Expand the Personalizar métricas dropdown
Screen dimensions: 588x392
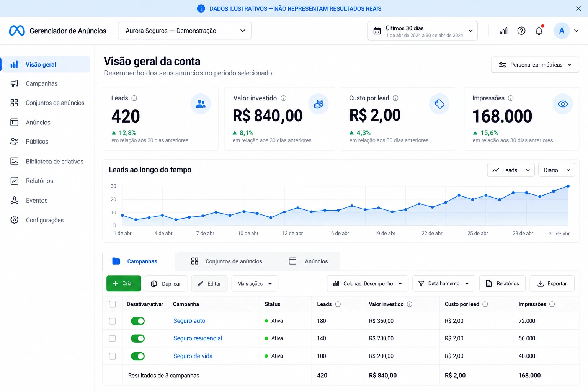(535, 65)
